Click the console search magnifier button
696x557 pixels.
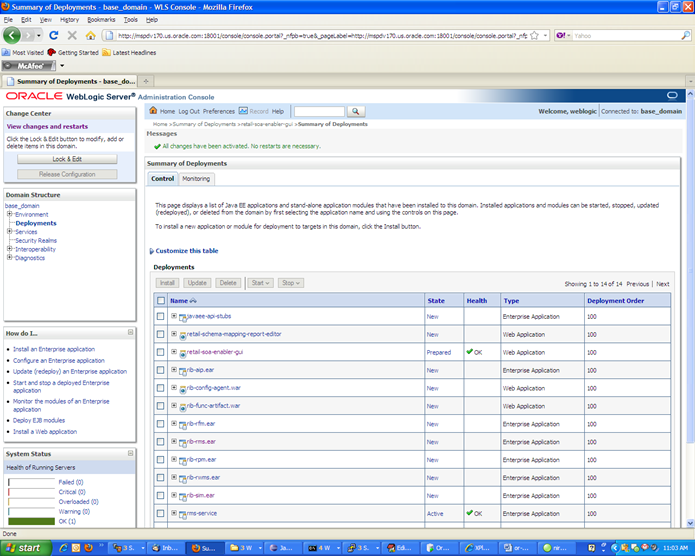(356, 111)
